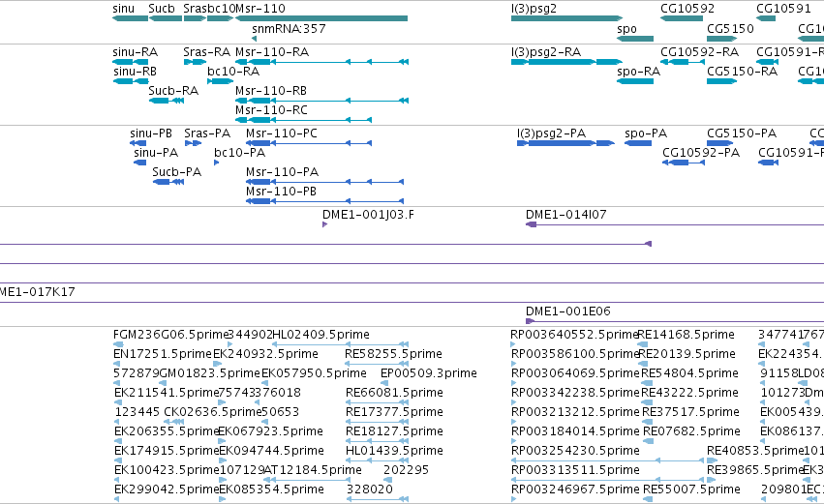Click the RE40853.5prime EST label
Viewport: 824px width, 504px height.
[x=755, y=451]
